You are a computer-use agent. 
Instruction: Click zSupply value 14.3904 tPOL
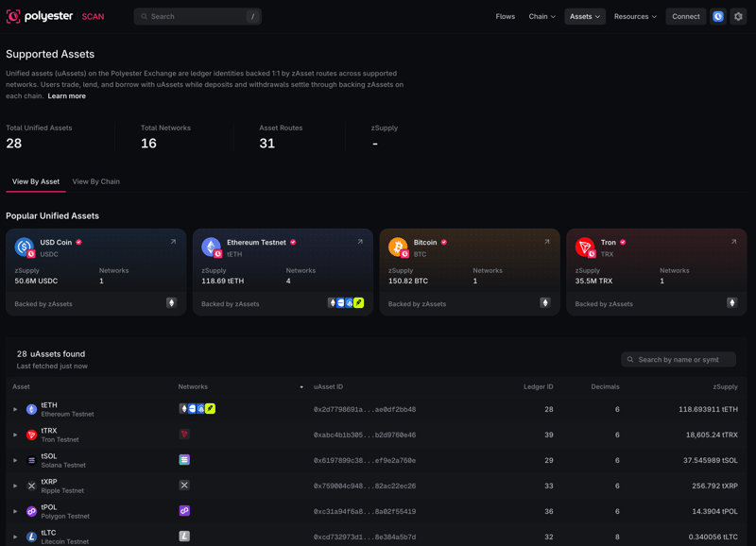coord(715,512)
